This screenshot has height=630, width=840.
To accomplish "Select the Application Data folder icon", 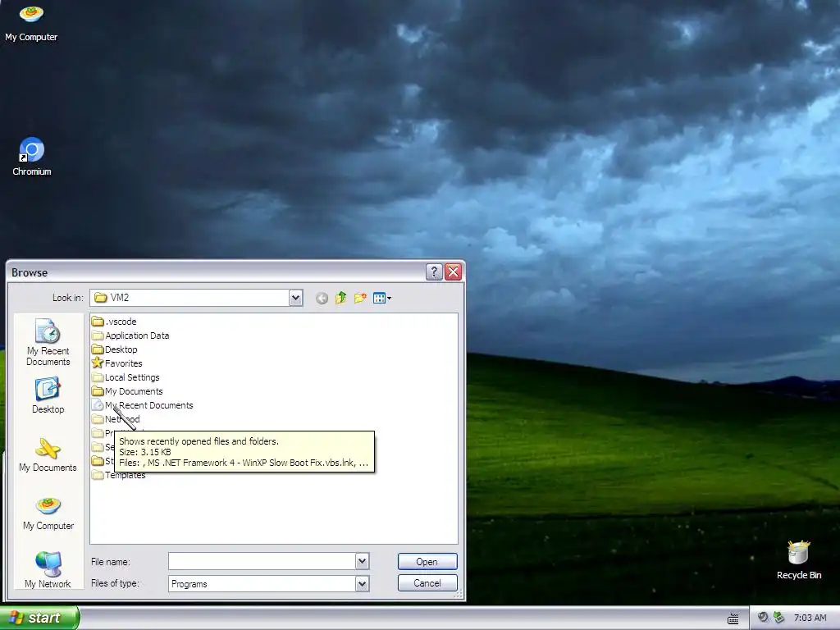I will pos(98,336).
